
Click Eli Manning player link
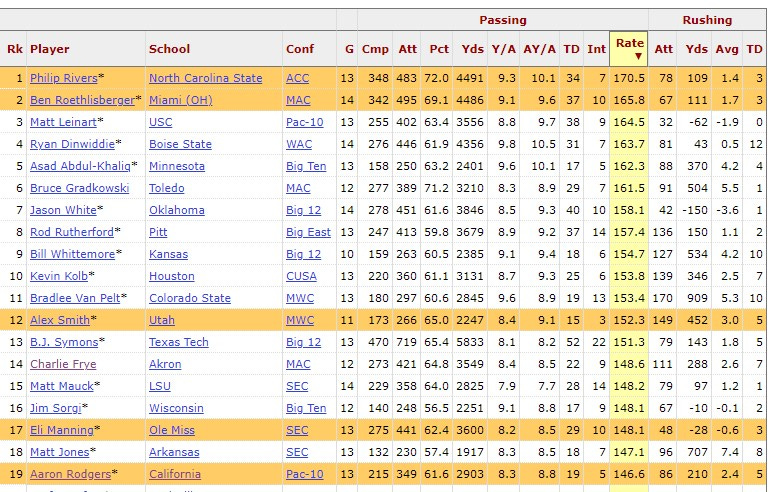point(61,430)
